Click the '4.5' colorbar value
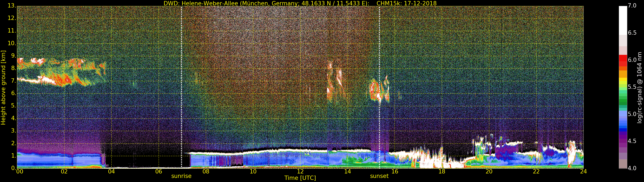This screenshot has height=182, width=644. (632, 141)
